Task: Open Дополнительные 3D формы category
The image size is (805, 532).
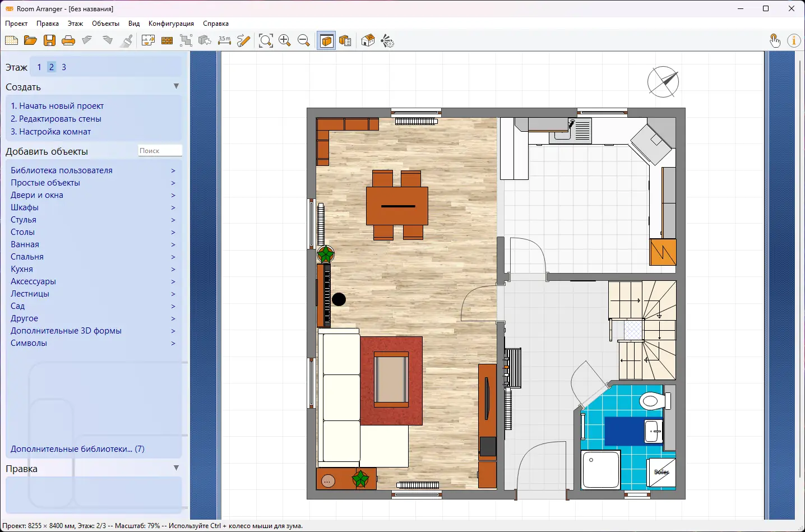Action: [x=93, y=331]
